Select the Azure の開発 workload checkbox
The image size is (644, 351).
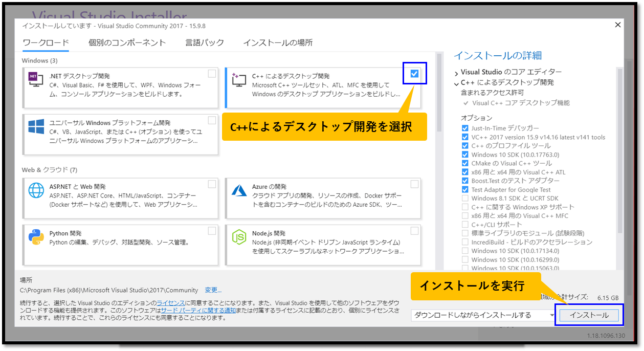pos(414,184)
